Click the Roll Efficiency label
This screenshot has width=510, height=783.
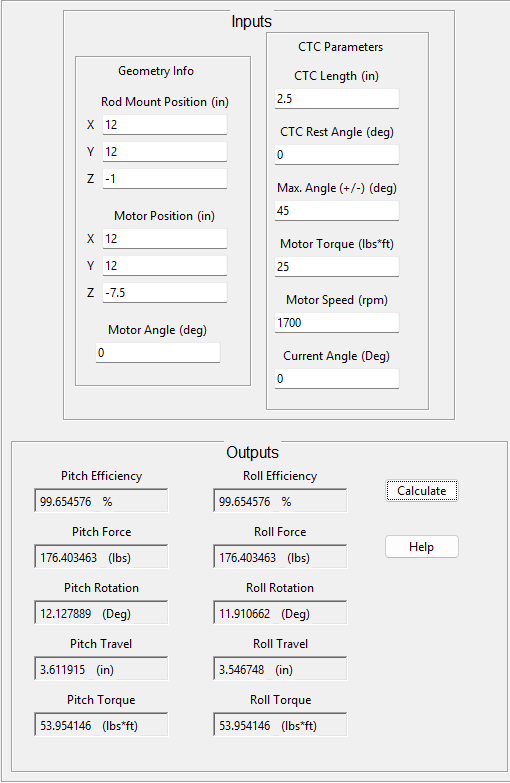[280, 476]
